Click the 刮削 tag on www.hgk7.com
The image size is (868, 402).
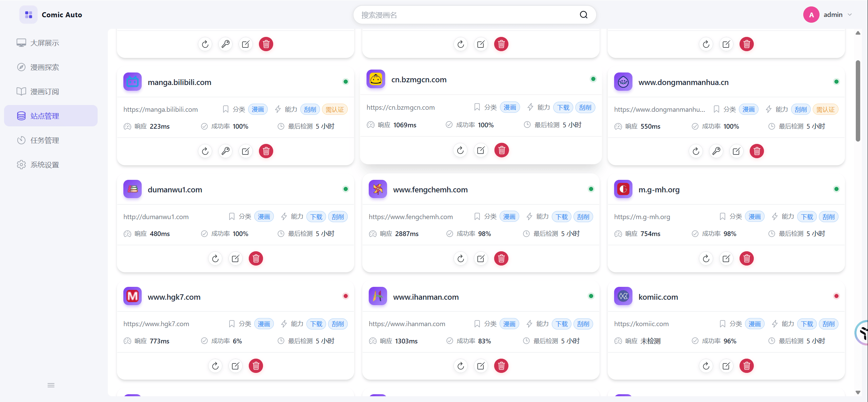point(338,324)
